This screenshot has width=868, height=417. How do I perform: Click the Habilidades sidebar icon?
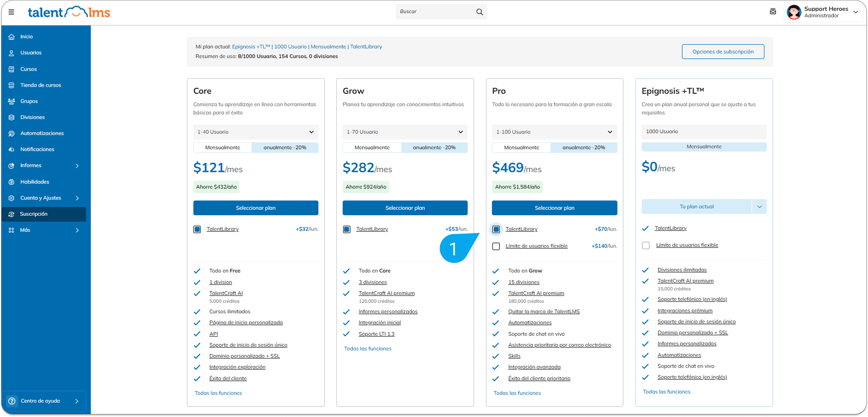(12, 182)
